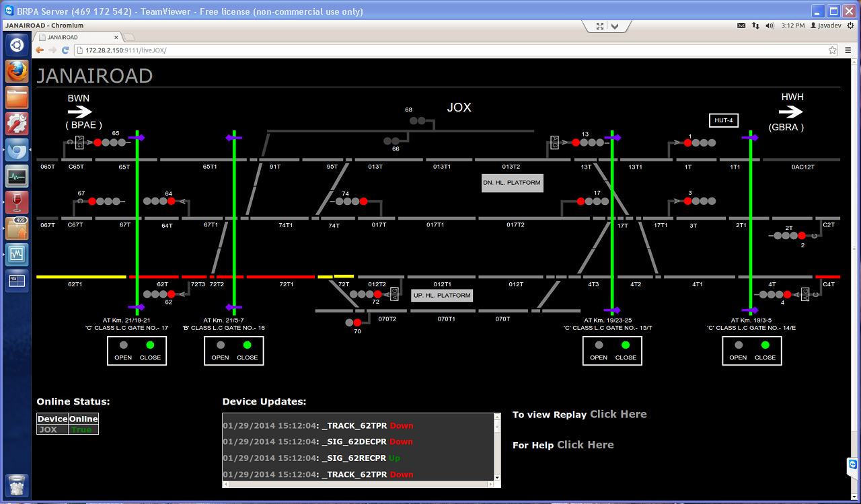The width and height of the screenshot is (861, 504).
Task: Click the Device Updates scrollbar down arrow
Action: (497, 478)
